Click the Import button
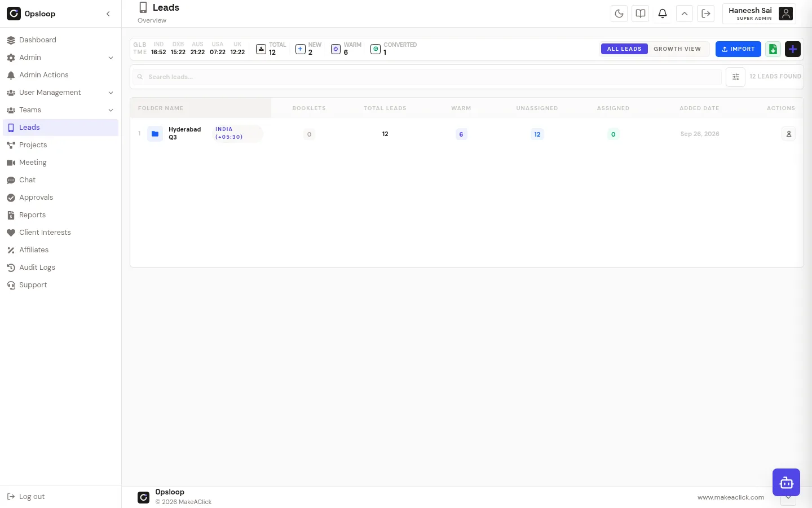812x508 pixels. coord(738,49)
